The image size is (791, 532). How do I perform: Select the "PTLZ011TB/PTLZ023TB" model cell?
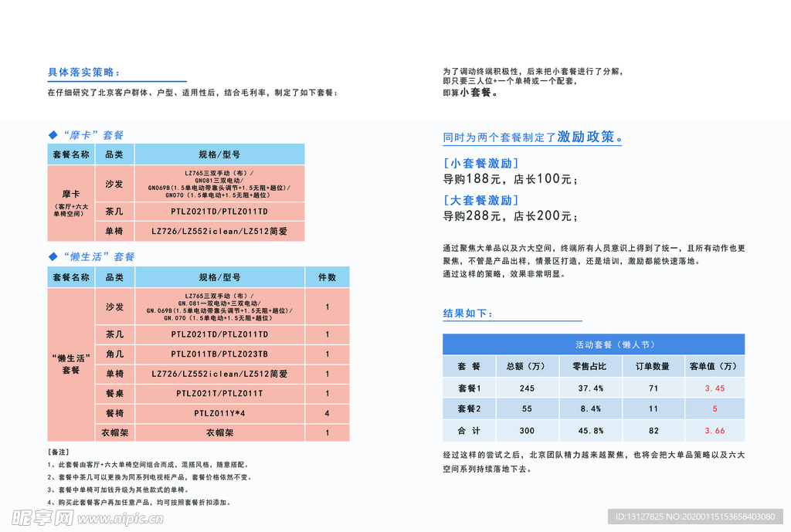(x=220, y=354)
